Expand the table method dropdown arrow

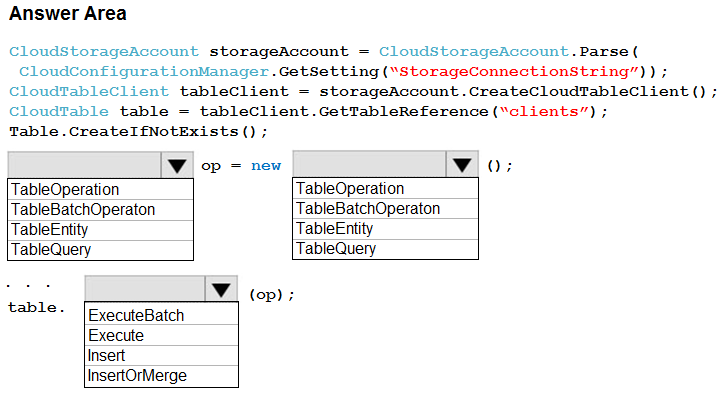click(221, 289)
